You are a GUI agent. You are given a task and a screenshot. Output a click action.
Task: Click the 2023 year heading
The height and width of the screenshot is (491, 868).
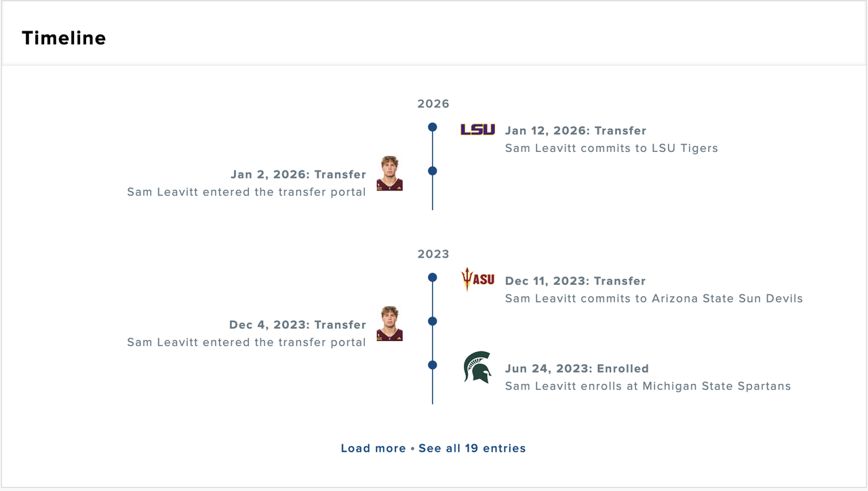pyautogui.click(x=433, y=254)
